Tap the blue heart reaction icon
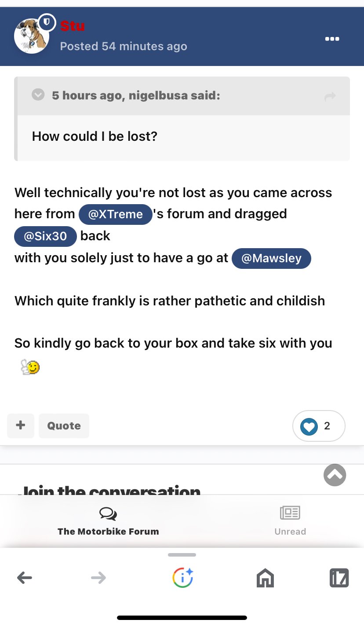 309,426
